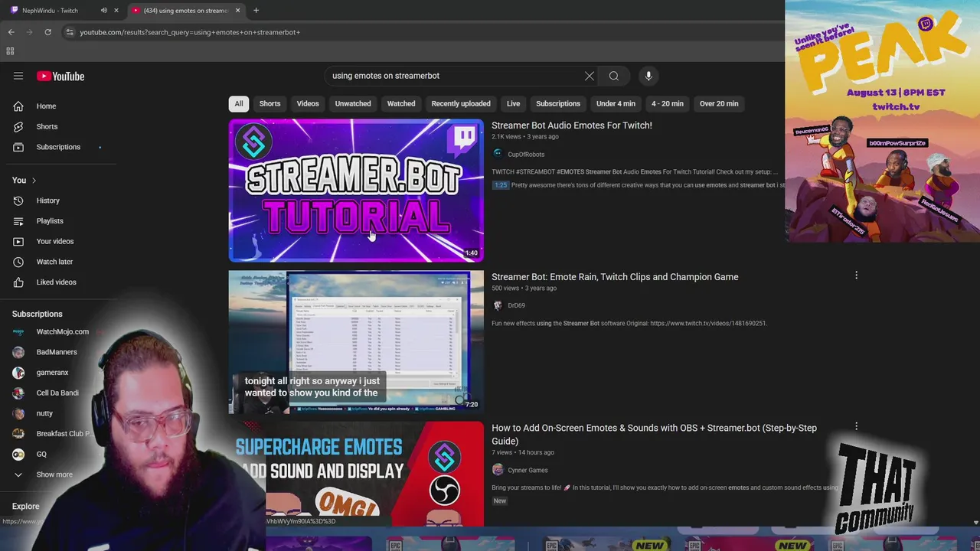This screenshot has height=551, width=980.
Task: Play the STREAMER.BOT TUTORIAL thumbnail
Action: click(x=356, y=191)
